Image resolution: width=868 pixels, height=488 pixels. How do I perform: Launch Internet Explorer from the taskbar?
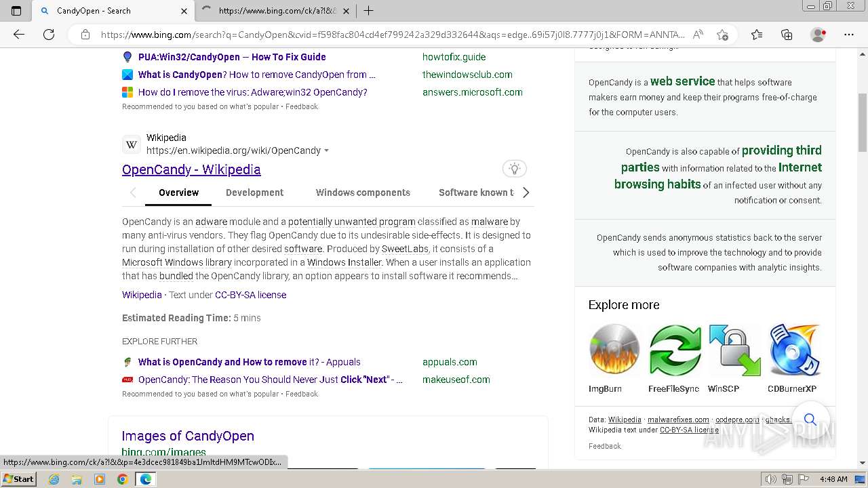tap(54, 479)
